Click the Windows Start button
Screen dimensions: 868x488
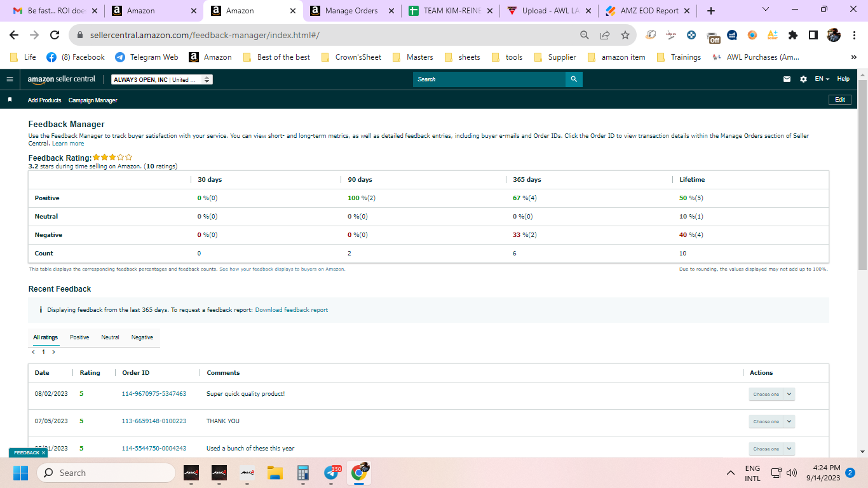21,473
